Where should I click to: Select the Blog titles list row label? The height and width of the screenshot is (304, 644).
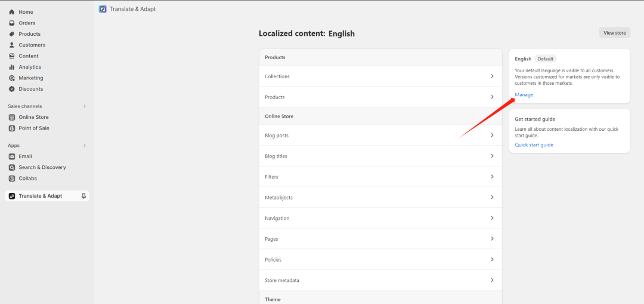276,156
